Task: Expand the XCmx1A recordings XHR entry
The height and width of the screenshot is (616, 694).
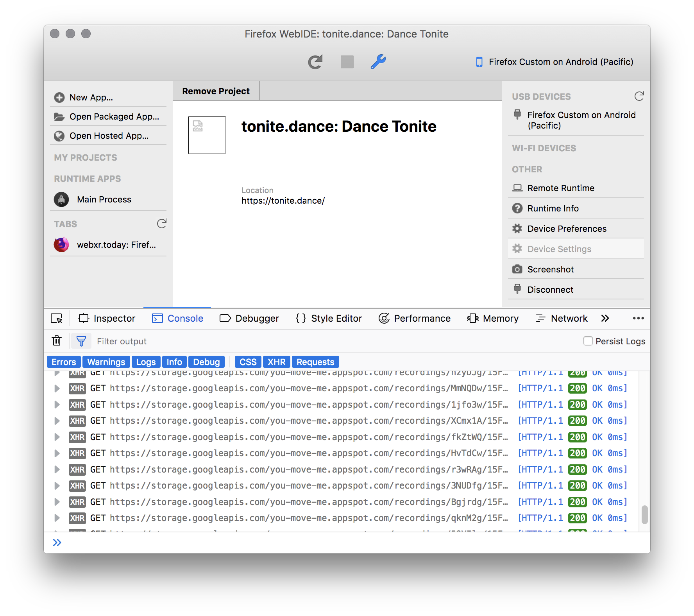Action: coord(57,421)
